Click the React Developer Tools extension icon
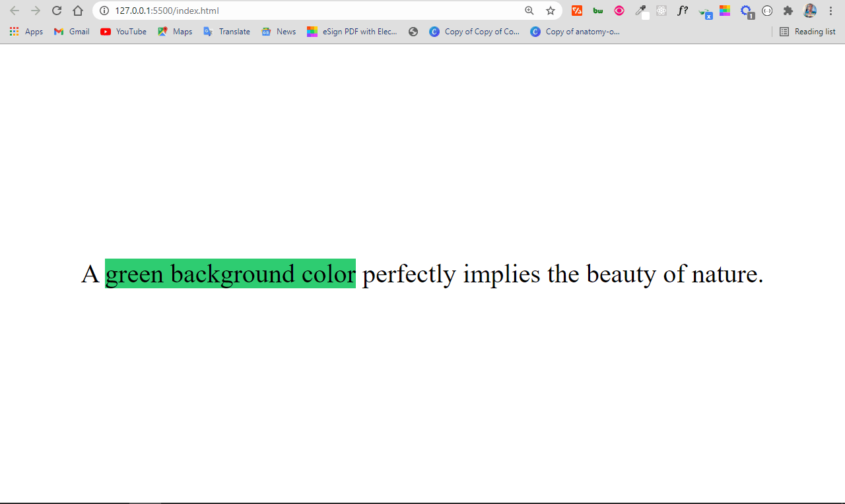Screen dimensions: 845x504 (x=661, y=11)
